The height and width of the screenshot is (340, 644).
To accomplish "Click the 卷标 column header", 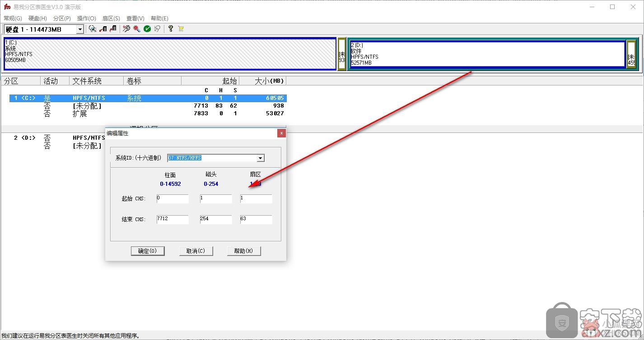I will tap(152, 81).
